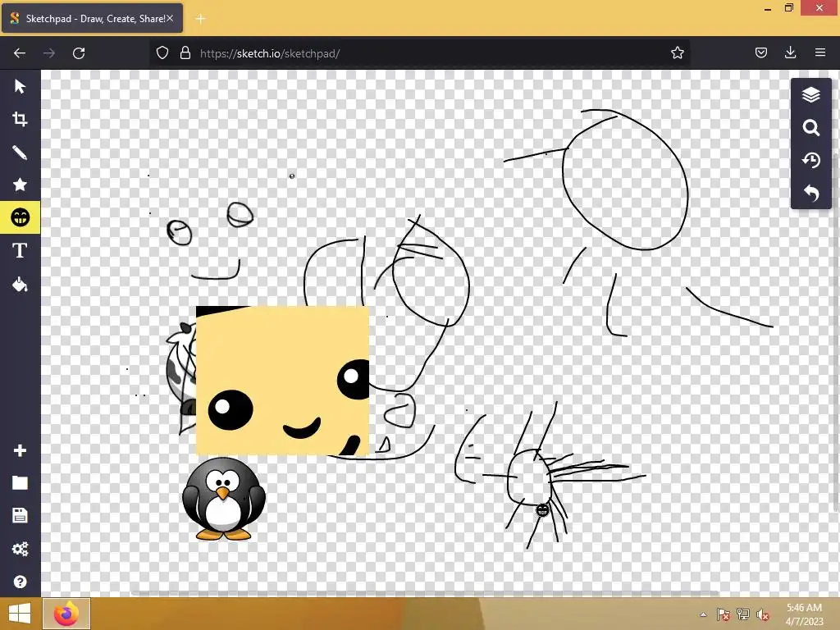Viewport: 840px width, 630px height.
Task: Open the question mark Help icon
Action: click(x=20, y=582)
